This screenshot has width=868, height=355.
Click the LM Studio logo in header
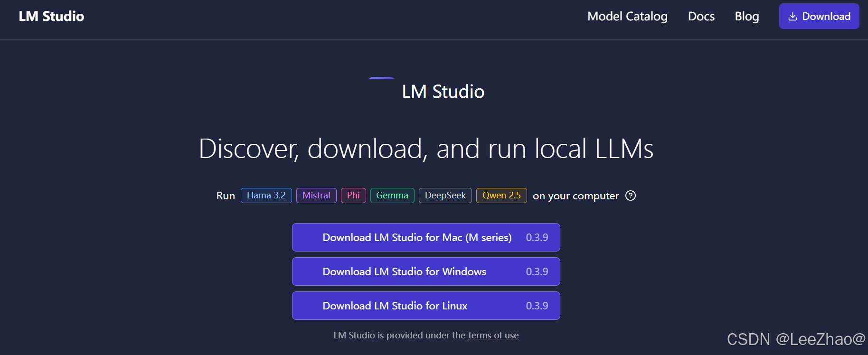click(51, 16)
